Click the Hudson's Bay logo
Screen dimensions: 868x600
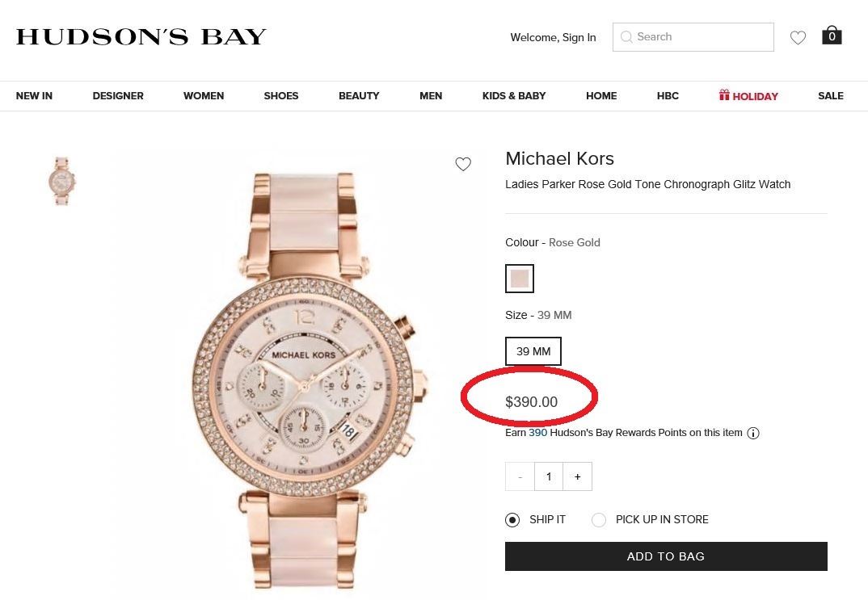coord(141,37)
